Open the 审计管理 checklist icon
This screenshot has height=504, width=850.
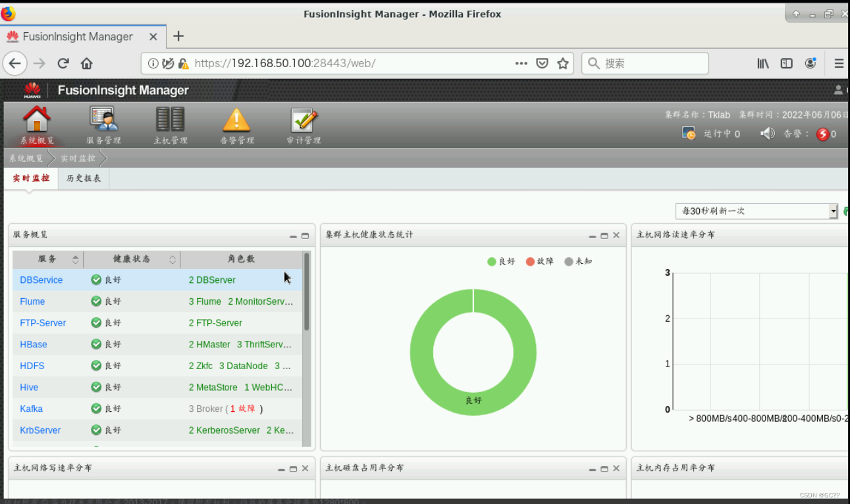304,120
